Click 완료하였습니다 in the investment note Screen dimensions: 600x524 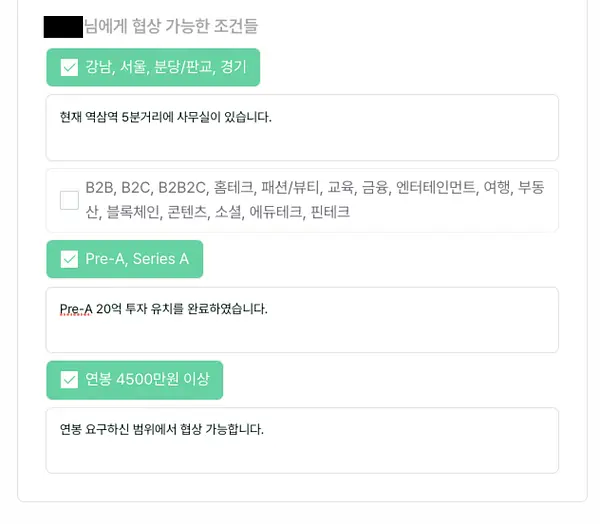coord(227,309)
